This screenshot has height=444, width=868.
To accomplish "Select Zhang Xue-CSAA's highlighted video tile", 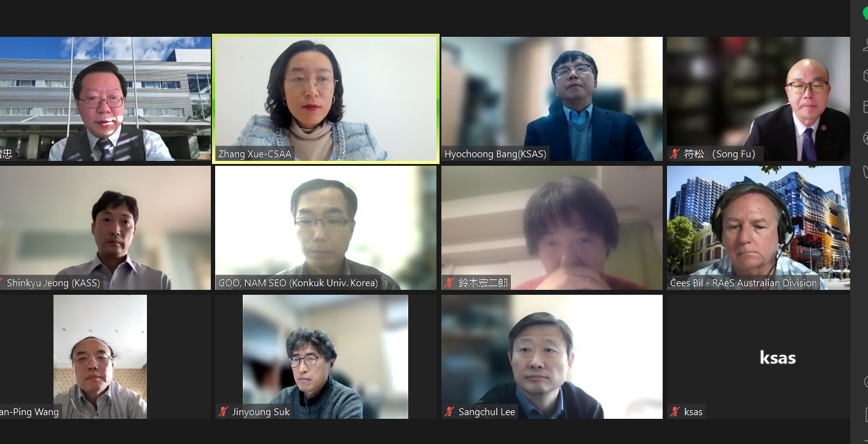I will tap(326, 99).
